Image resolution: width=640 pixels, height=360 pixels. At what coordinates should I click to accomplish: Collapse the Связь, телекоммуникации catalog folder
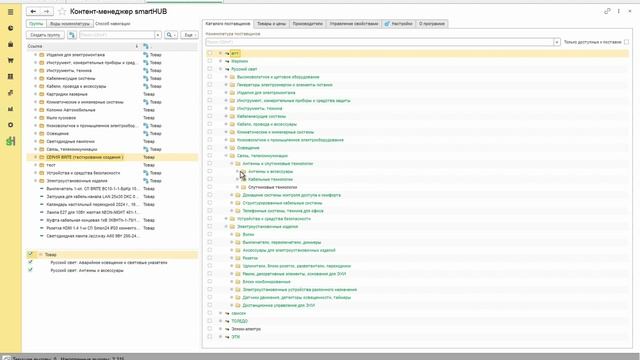(x=226, y=156)
